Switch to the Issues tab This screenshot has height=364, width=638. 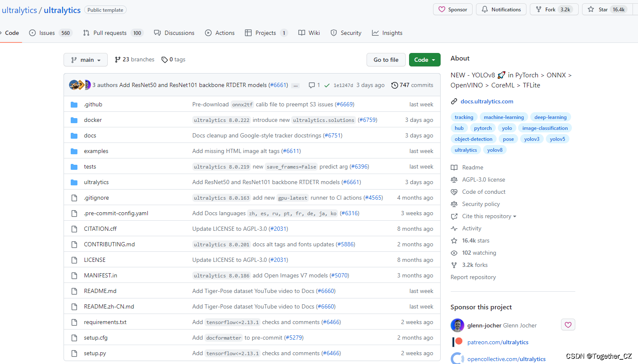[51, 33]
